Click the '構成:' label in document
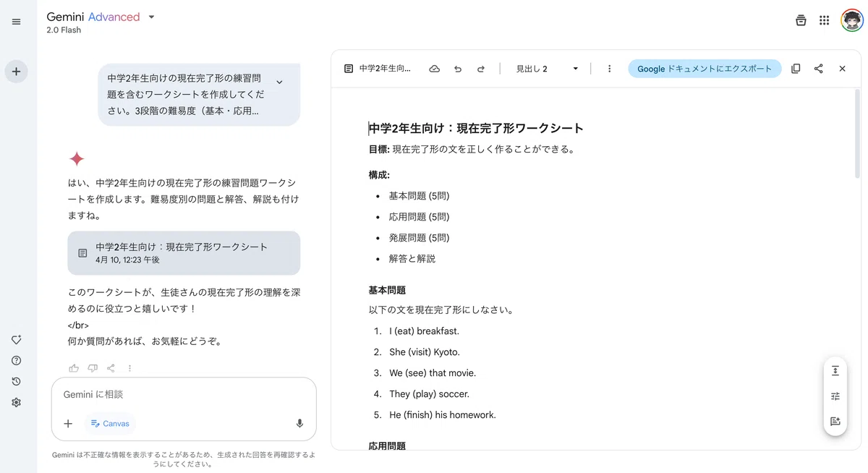Viewport: 868px width, 473px height. 379,175
